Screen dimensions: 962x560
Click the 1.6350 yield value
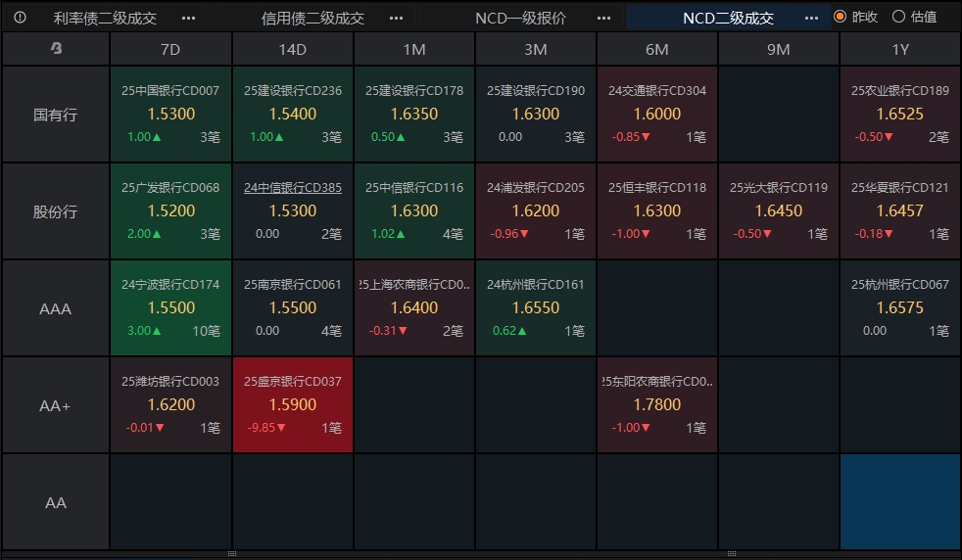414,115
